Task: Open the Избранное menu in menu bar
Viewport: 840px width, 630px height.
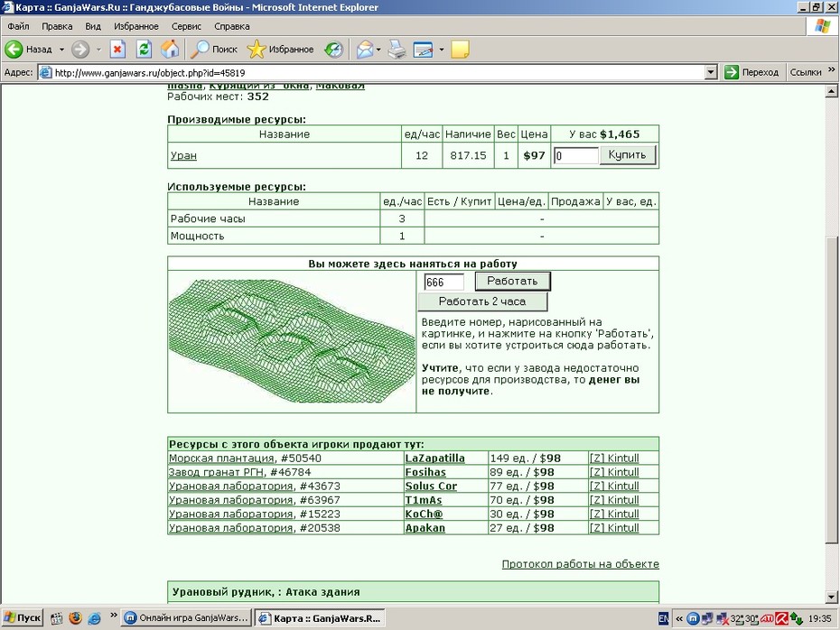Action: coord(136,26)
